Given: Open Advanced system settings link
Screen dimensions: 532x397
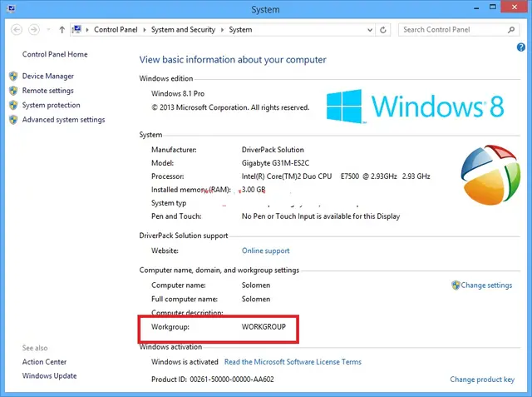Looking at the screenshot, I should tap(64, 120).
